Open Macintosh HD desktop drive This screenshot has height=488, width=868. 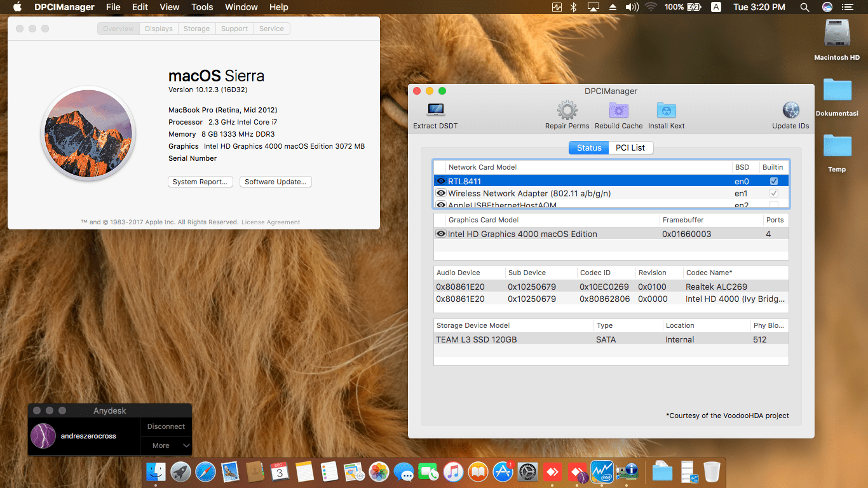pos(837,34)
